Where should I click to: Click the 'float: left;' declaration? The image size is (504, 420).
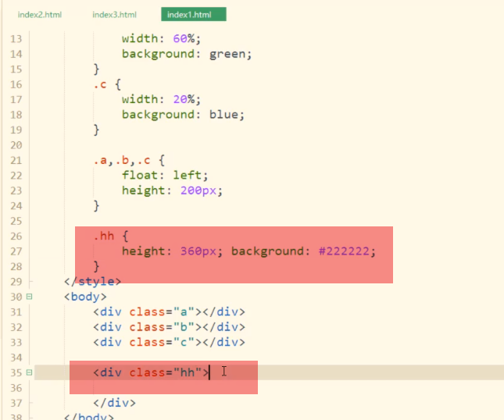(165, 176)
